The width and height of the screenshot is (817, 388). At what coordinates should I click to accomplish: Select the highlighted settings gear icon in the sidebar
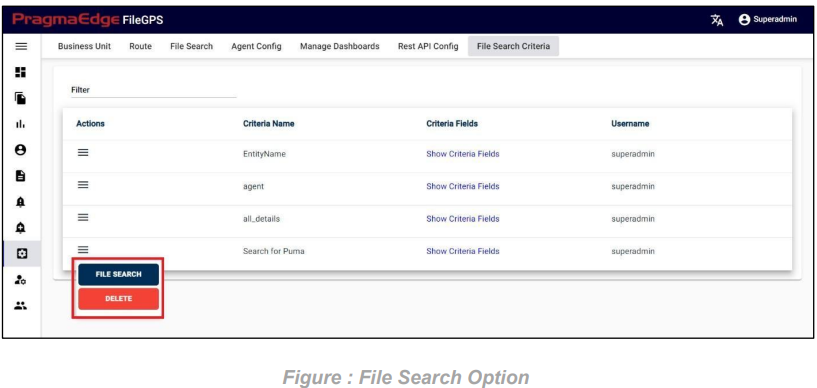tap(21, 254)
